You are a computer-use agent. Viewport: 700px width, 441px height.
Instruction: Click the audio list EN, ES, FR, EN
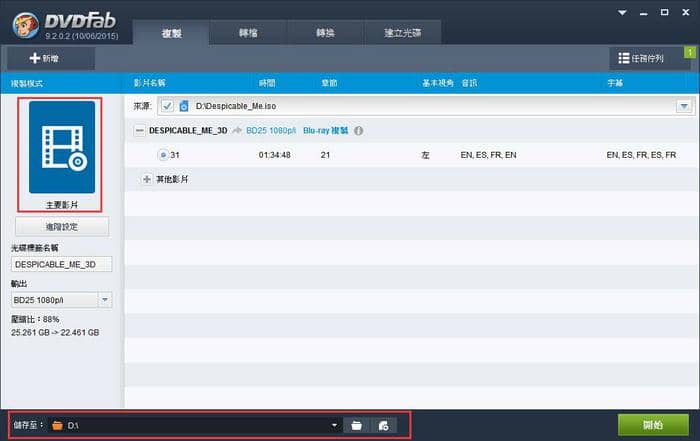click(488, 155)
